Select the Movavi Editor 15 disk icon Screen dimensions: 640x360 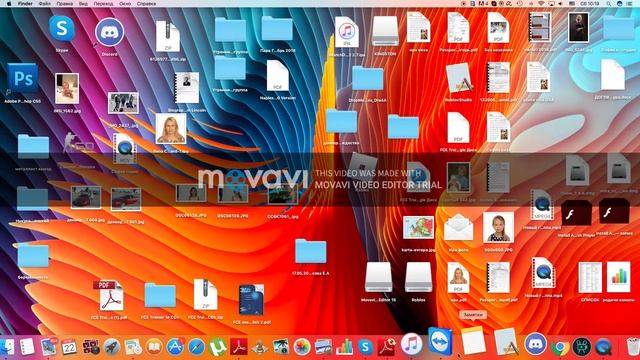378,278
